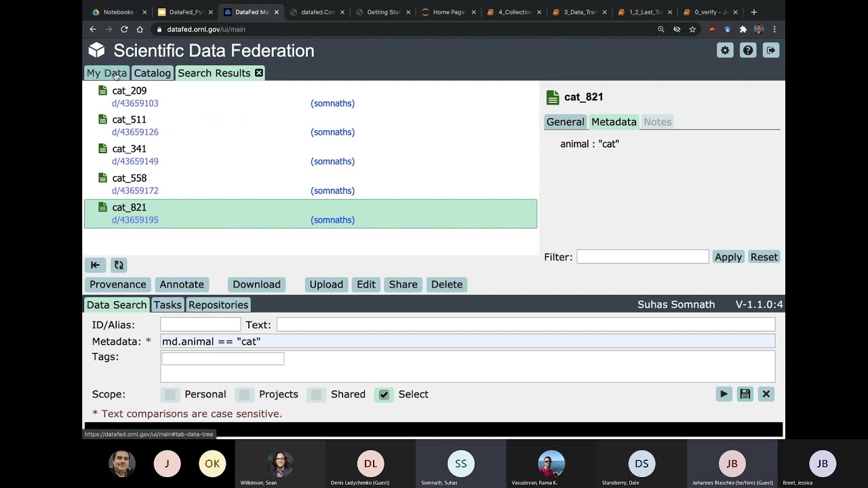Screen dimensions: 868x488
Task: Toggle the Projects scope checkbox
Action: 244,394
